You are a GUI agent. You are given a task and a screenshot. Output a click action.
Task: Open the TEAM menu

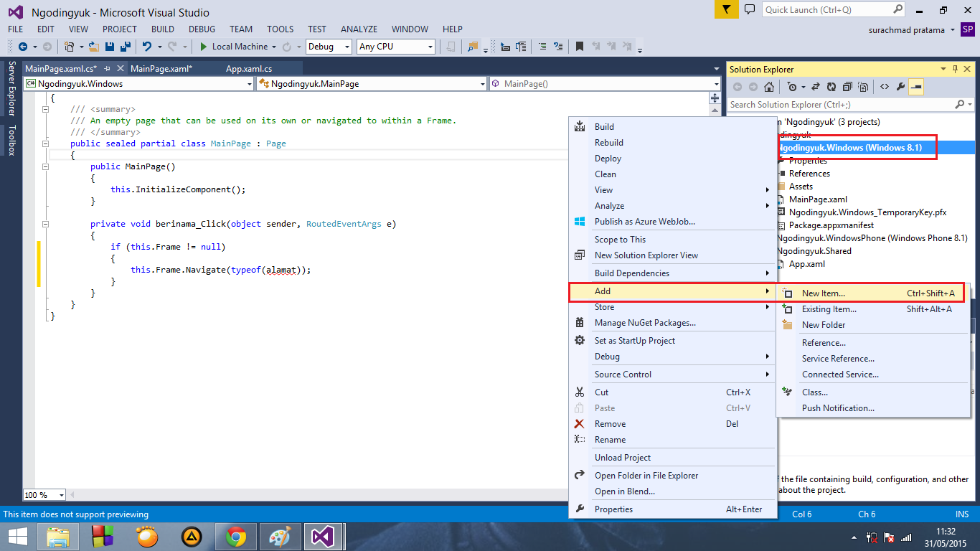coord(240,29)
